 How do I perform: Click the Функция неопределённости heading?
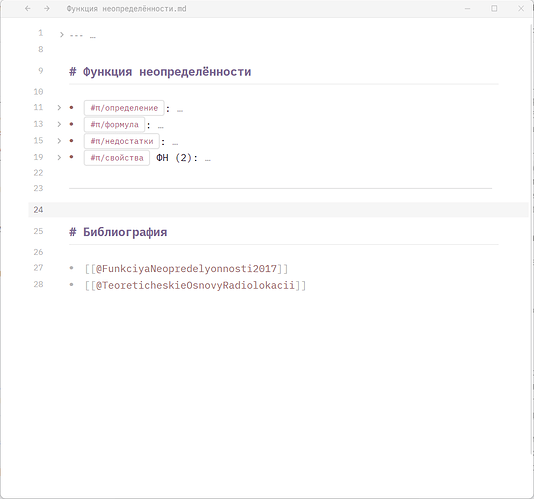167,72
